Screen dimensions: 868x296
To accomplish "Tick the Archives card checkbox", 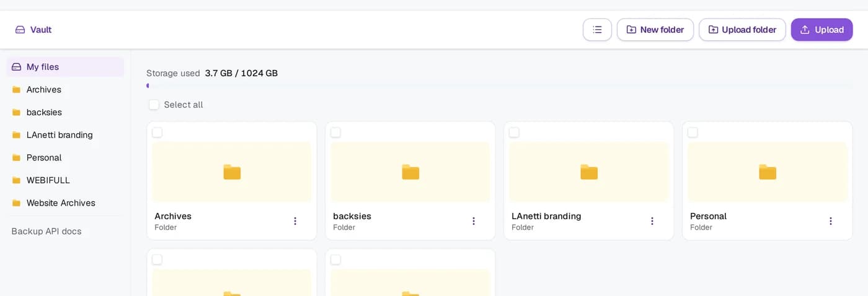I will [157, 133].
